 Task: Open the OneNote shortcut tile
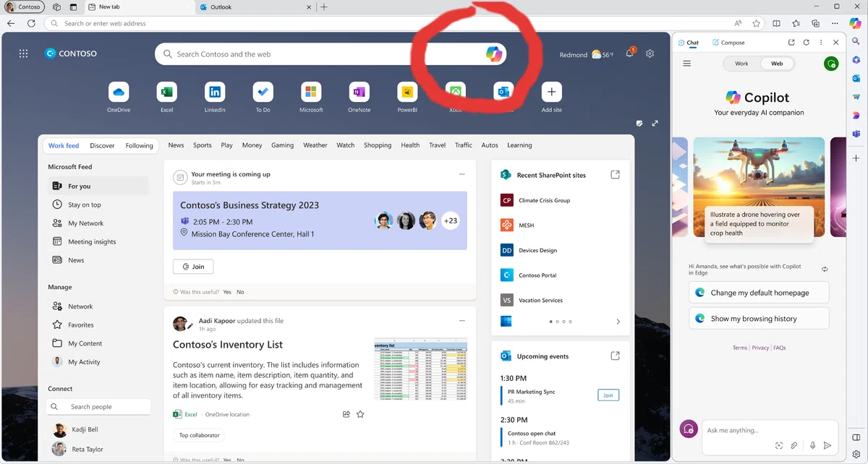pos(359,92)
